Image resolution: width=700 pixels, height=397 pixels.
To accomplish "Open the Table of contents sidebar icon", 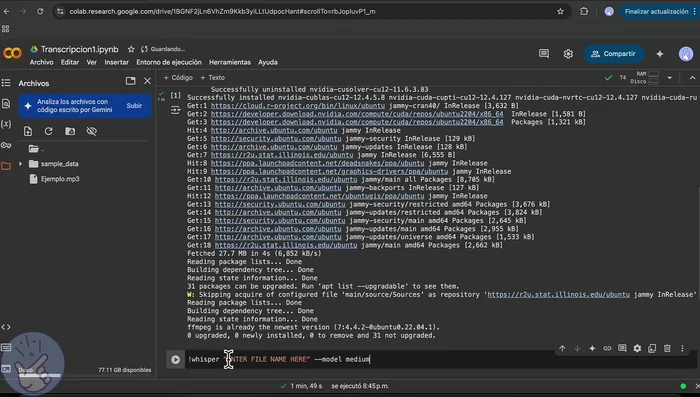I will click(x=6, y=83).
